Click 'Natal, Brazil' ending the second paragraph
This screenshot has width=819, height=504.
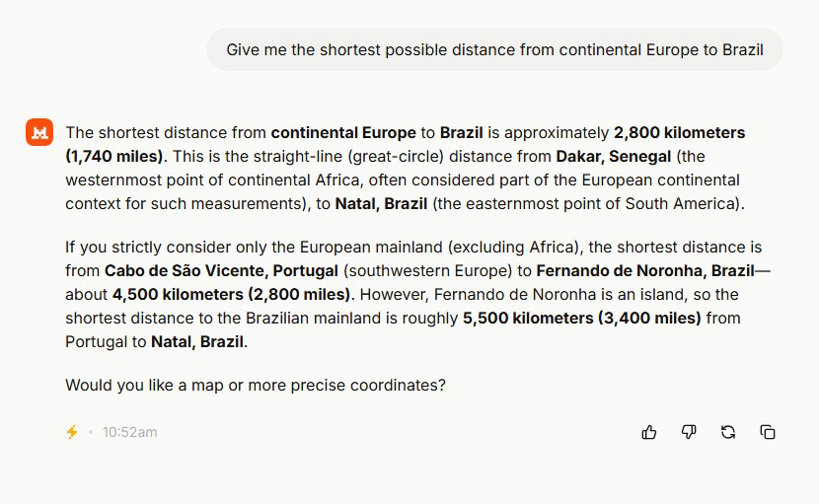pos(197,341)
